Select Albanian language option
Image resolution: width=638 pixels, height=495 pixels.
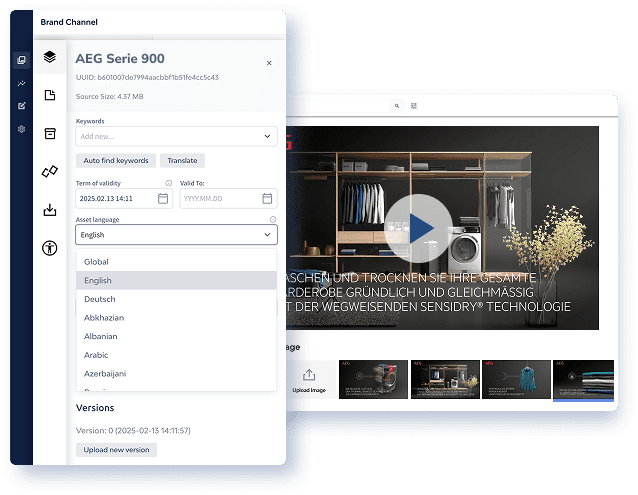coord(176,336)
